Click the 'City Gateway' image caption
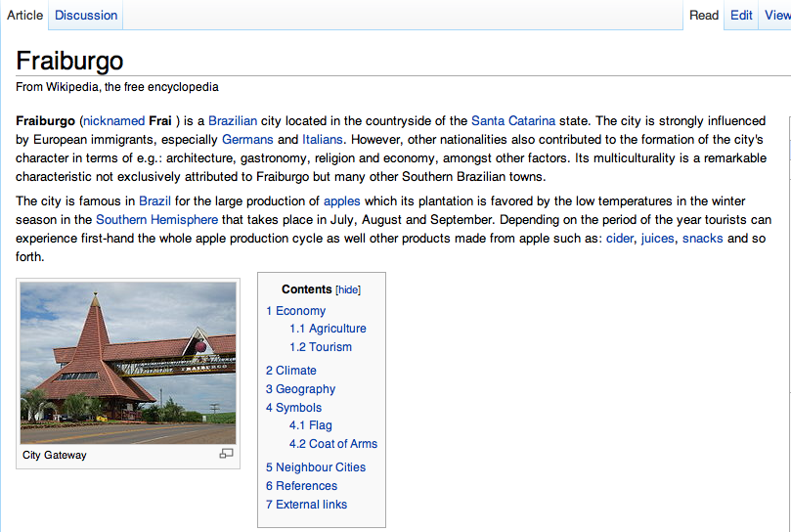Image resolution: width=791 pixels, height=532 pixels. click(x=55, y=455)
